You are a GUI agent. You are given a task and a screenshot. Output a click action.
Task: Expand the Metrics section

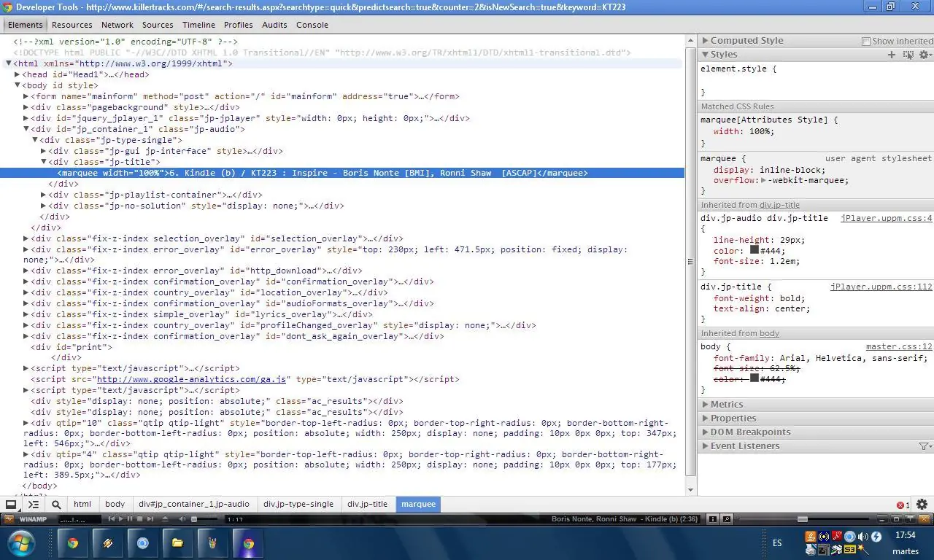tap(706, 405)
